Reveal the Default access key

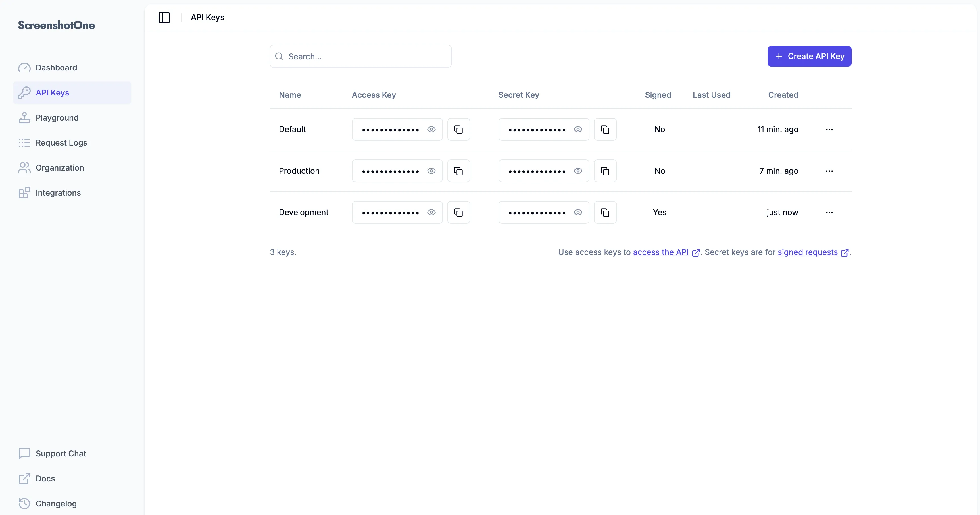click(431, 129)
